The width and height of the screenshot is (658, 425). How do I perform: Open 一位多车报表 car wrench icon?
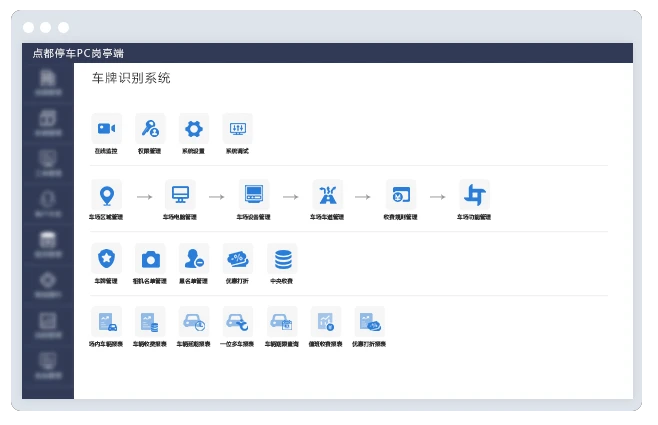coord(238,322)
